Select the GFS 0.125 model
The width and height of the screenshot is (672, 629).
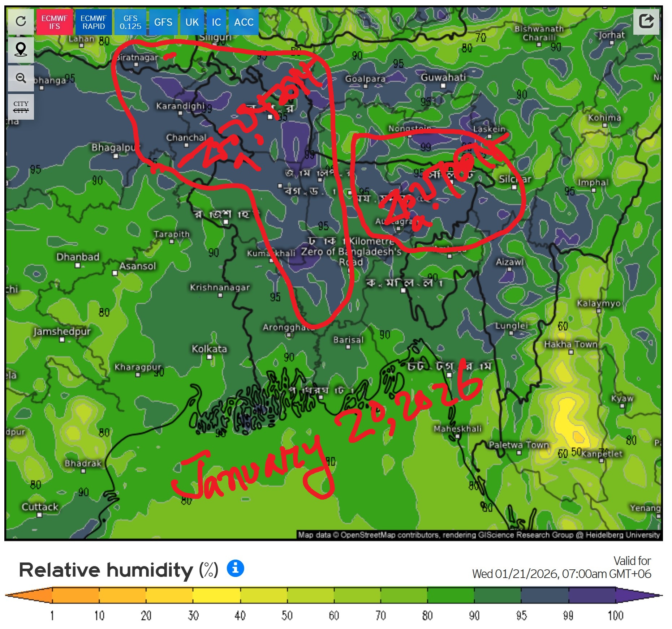coord(130,22)
